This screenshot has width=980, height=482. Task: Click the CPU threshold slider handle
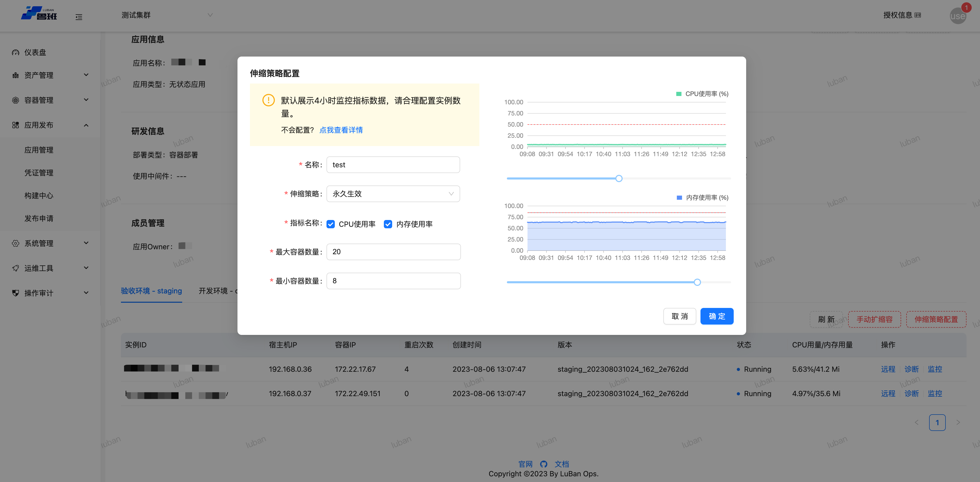click(619, 178)
